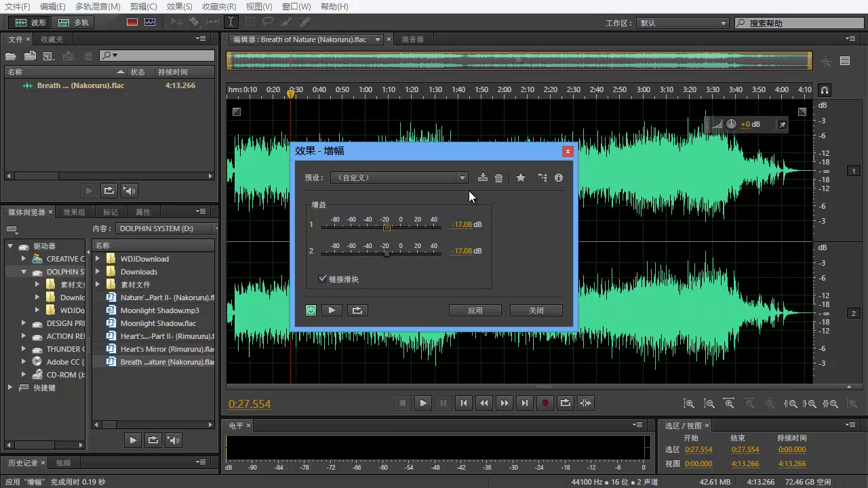Screen dimensions: 868x488
Task: Open file icon in the Files panel
Action: (x=11, y=56)
